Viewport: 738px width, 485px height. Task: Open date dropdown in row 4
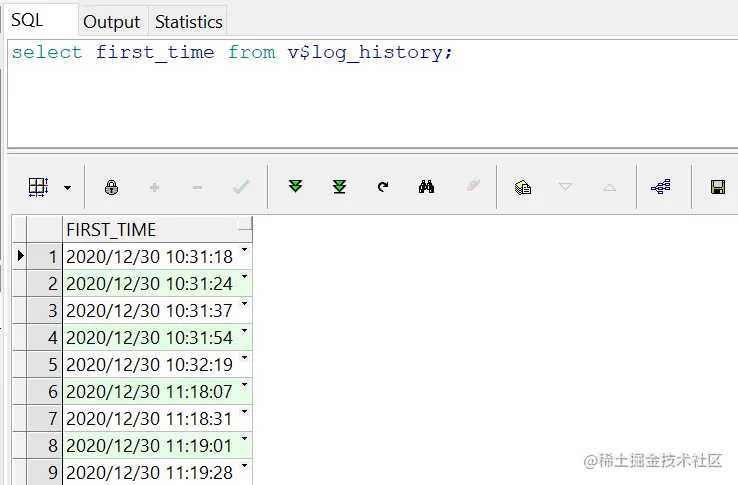(x=244, y=331)
